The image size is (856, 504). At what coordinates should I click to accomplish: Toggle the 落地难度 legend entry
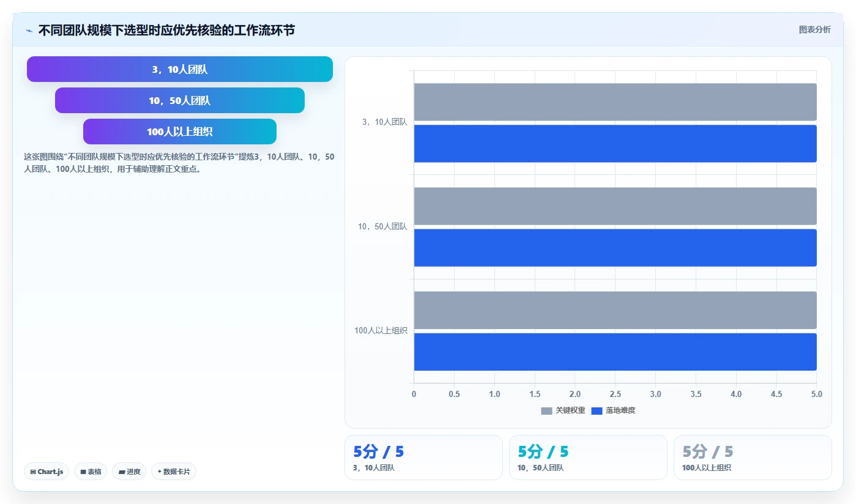point(613,410)
